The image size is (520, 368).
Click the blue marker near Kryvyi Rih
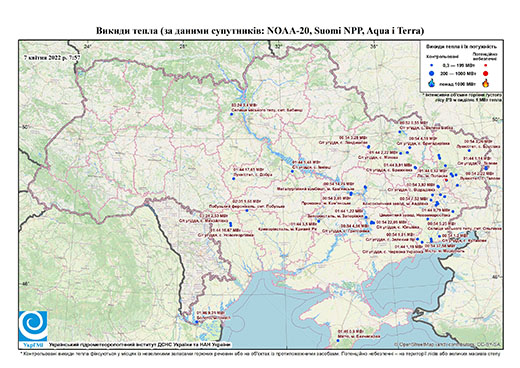pos(319,221)
